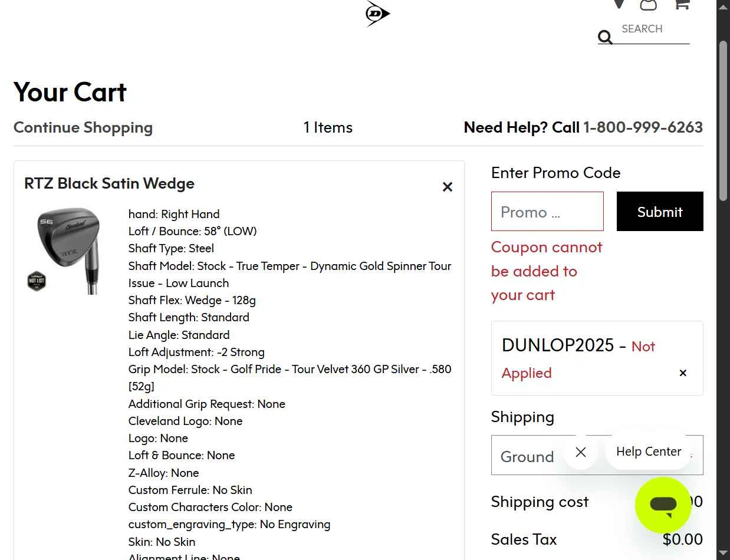Click "Skin: No Skin" line

(162, 542)
